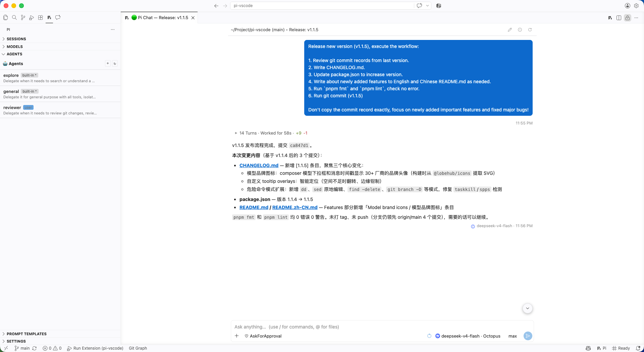Refresh the Agents list
Viewport: 644px width, 352px height.
coord(115,63)
